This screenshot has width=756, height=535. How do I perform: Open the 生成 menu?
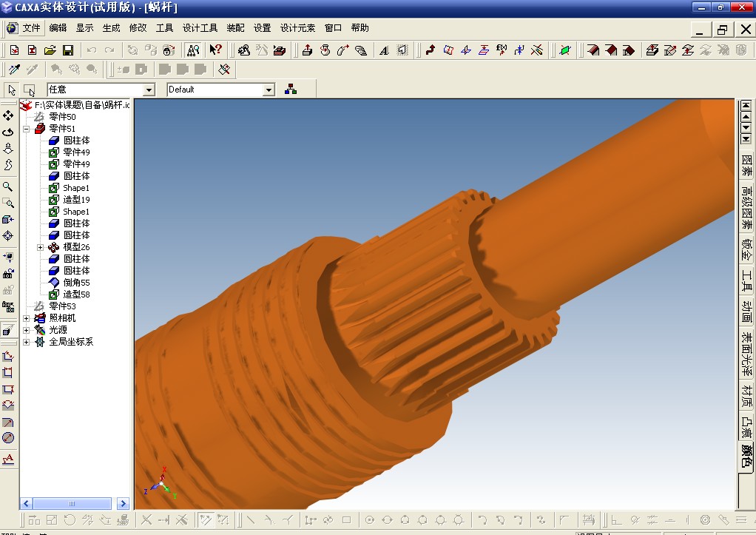pyautogui.click(x=112, y=28)
